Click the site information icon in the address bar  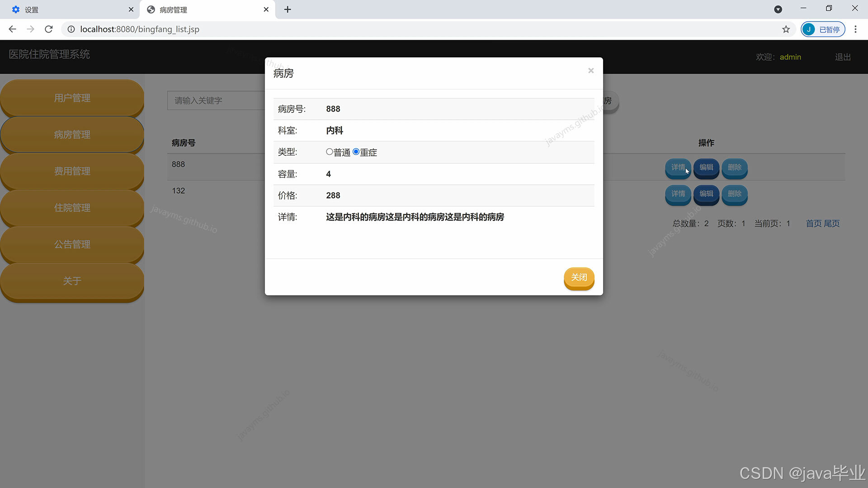[71, 29]
